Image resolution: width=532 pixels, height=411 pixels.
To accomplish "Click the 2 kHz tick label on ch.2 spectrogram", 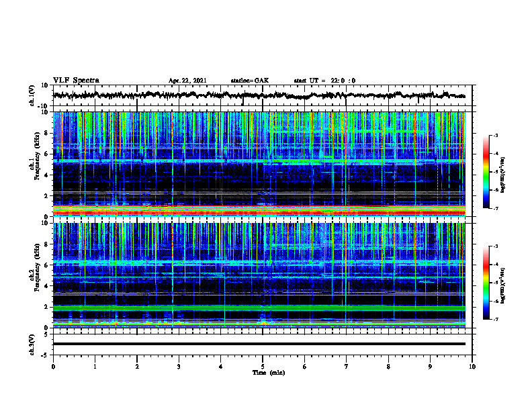I will point(47,307).
